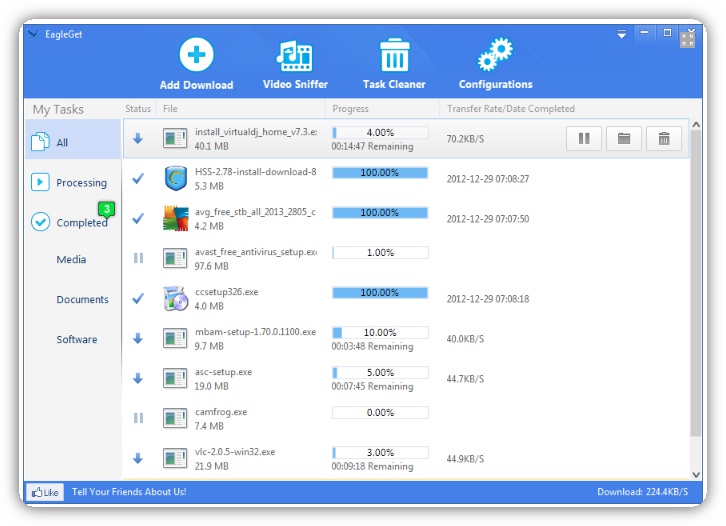Select file name camfrog.exe

pyautogui.click(x=221, y=412)
